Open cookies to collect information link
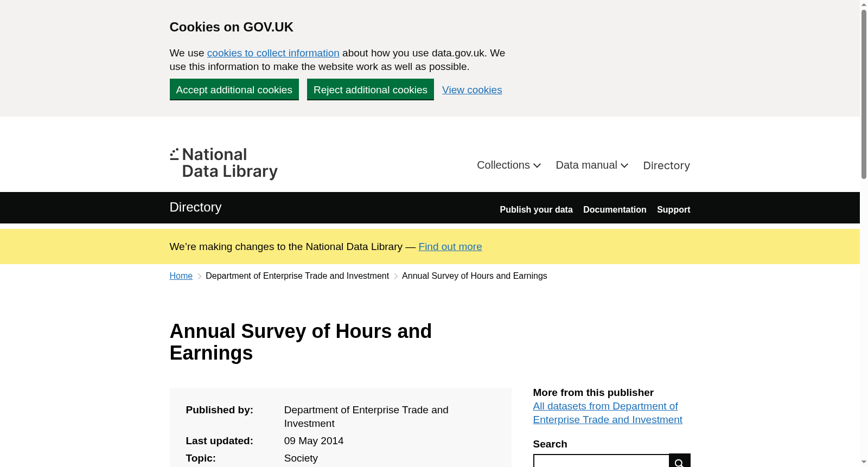The image size is (868, 467). 273,53
